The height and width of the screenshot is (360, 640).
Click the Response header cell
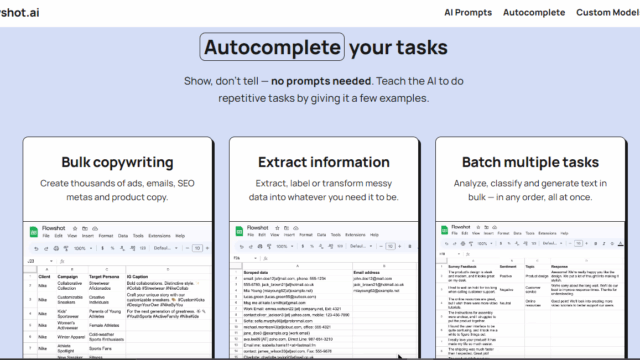pos(586,267)
